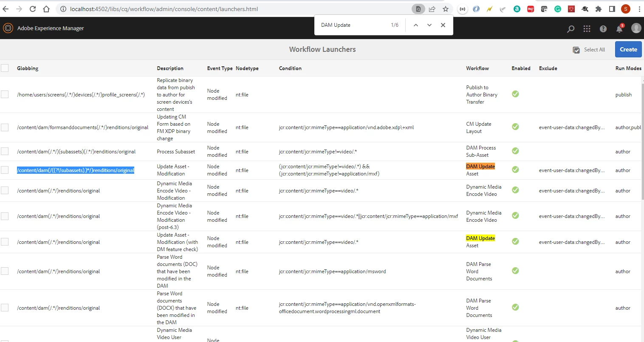The height and width of the screenshot is (342, 644).
Task: Open the AEM help question mark icon
Action: pos(603,29)
